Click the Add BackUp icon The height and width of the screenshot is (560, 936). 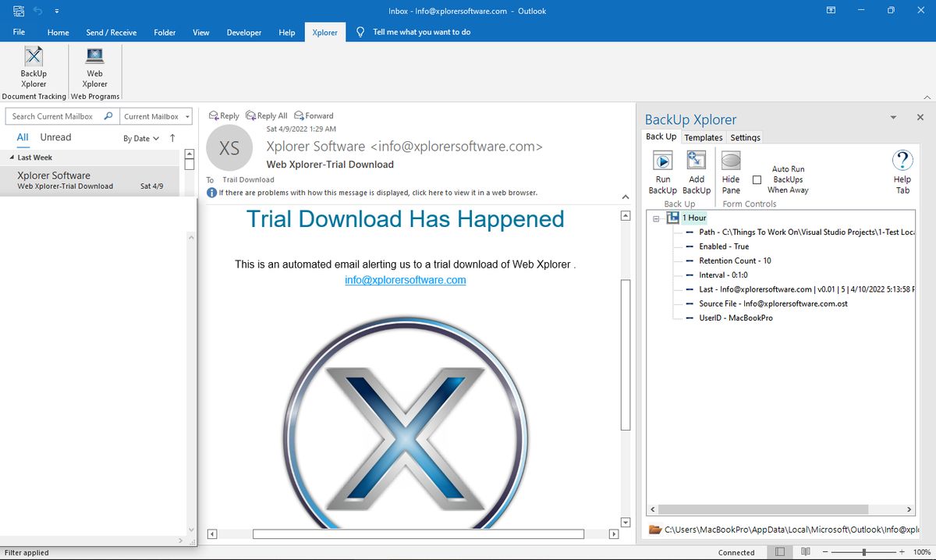click(x=697, y=165)
